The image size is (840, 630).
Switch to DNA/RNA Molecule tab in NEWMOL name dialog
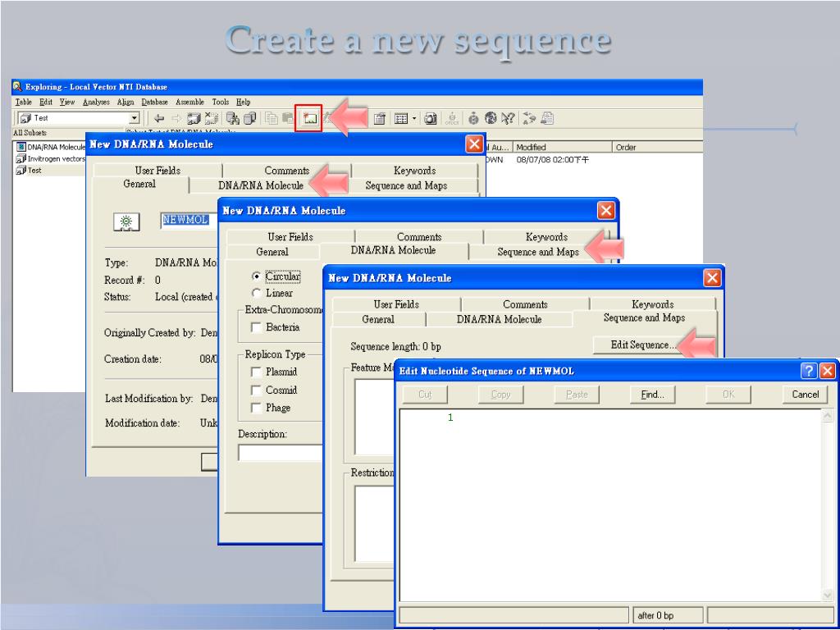[261, 185]
